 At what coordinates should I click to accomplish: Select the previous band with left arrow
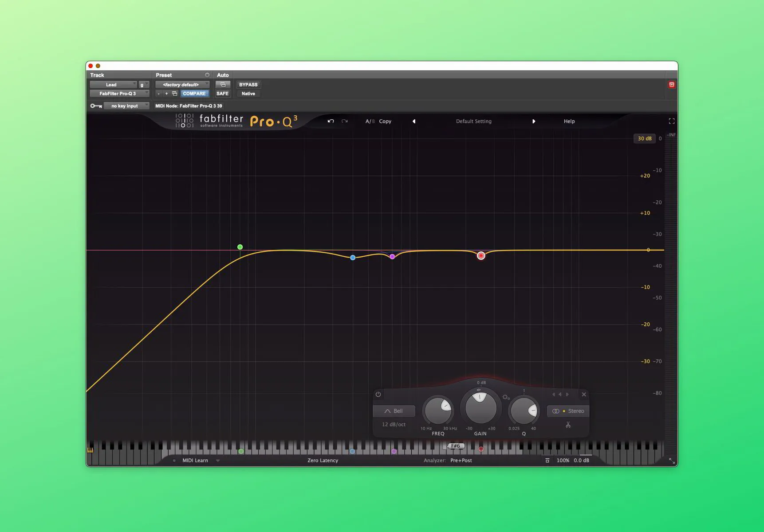click(x=553, y=394)
